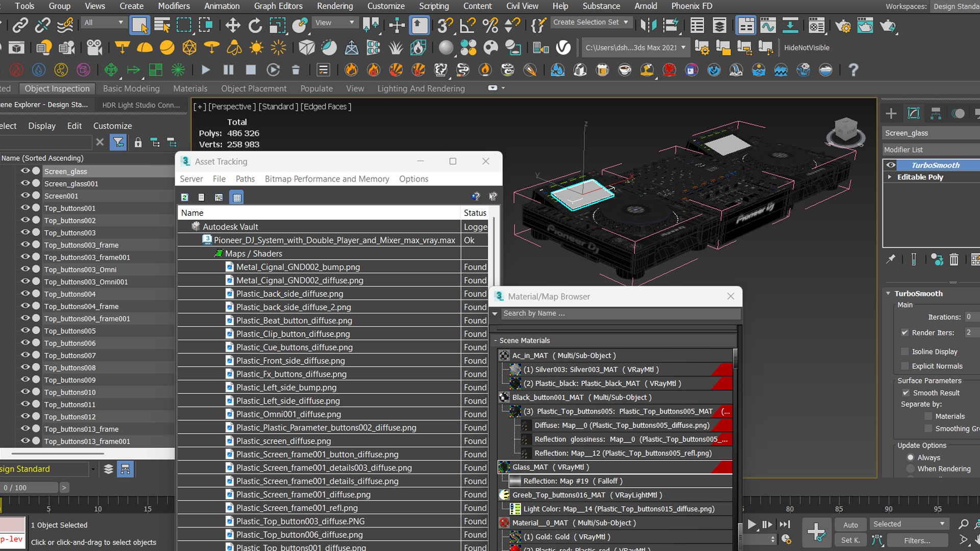Screen dimensions: 980x551
Task: Open the Bitmap Performance and Memory menu
Action: (327, 179)
